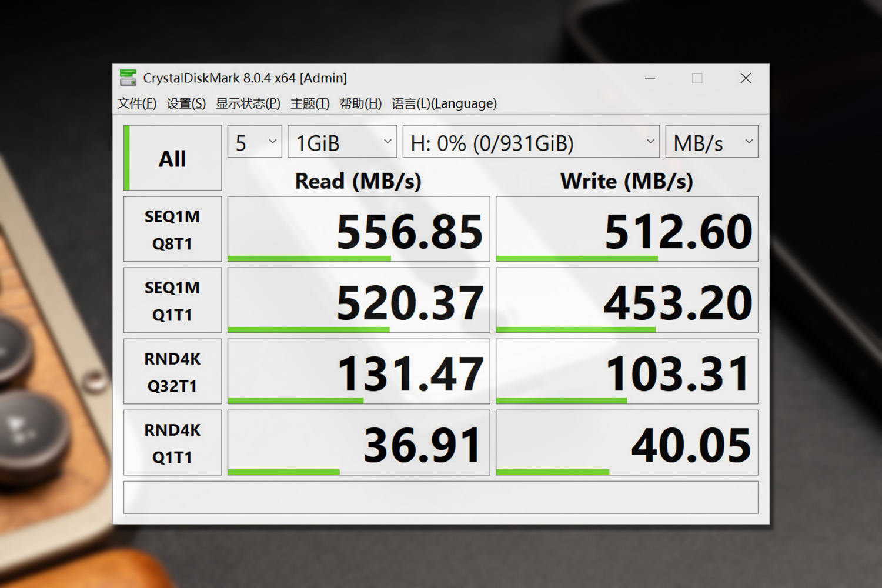
Task: Click the Write (MB/s) column header
Action: (627, 181)
